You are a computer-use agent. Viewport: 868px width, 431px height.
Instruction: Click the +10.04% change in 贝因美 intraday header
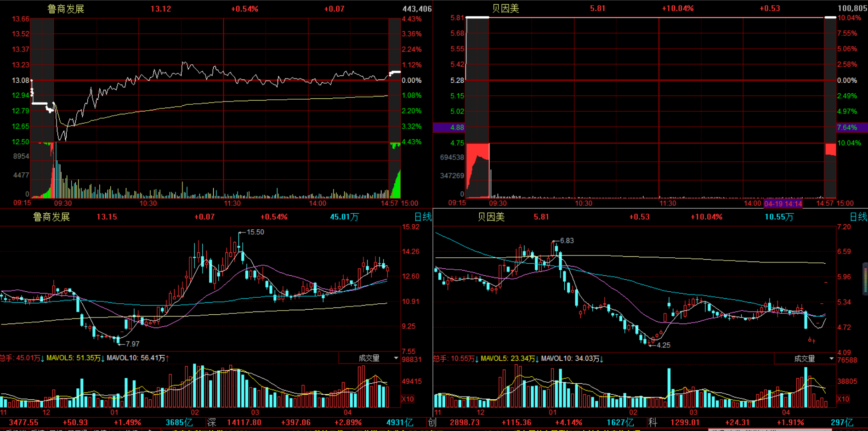tap(678, 8)
